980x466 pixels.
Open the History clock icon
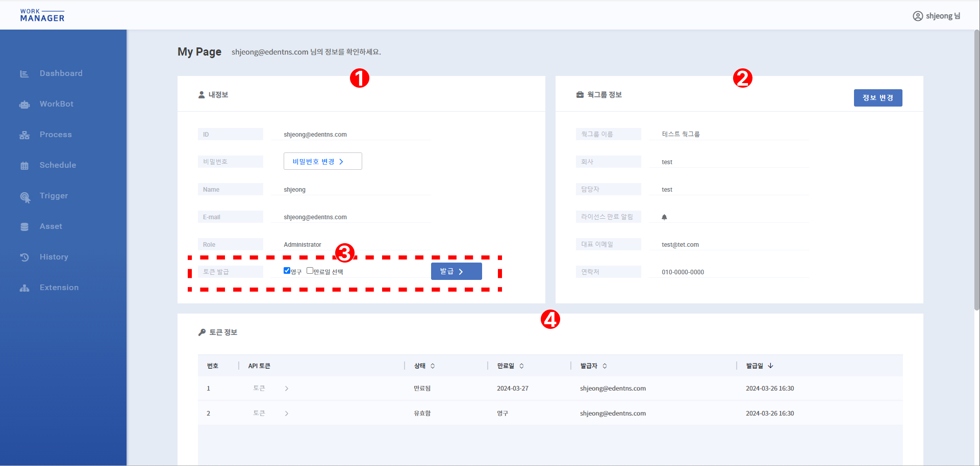coord(24,257)
